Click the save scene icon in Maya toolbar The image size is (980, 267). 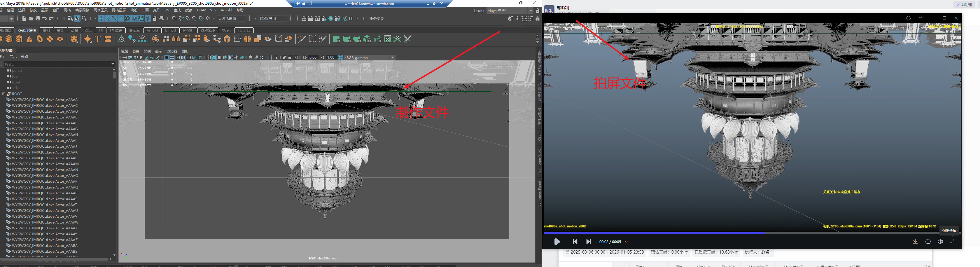37,19
